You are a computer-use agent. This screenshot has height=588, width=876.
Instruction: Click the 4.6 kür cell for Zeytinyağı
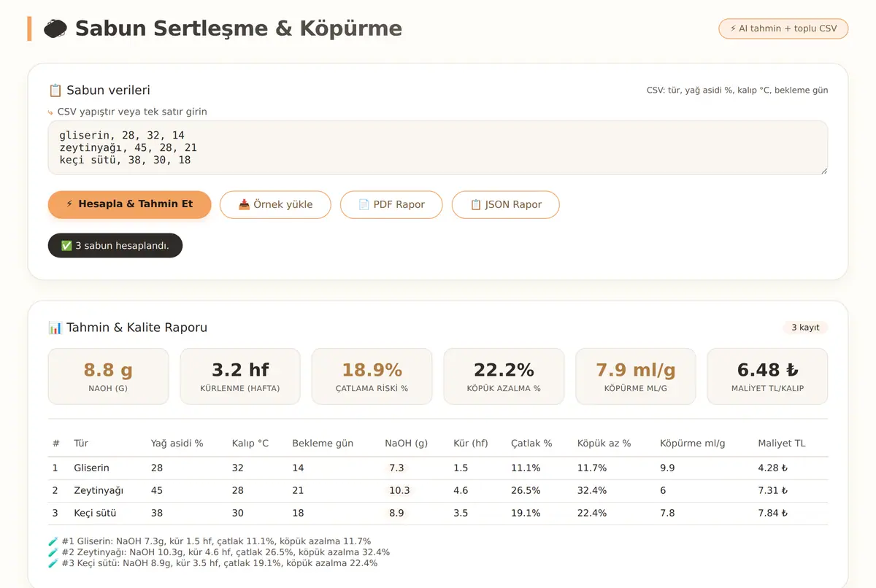461,490
